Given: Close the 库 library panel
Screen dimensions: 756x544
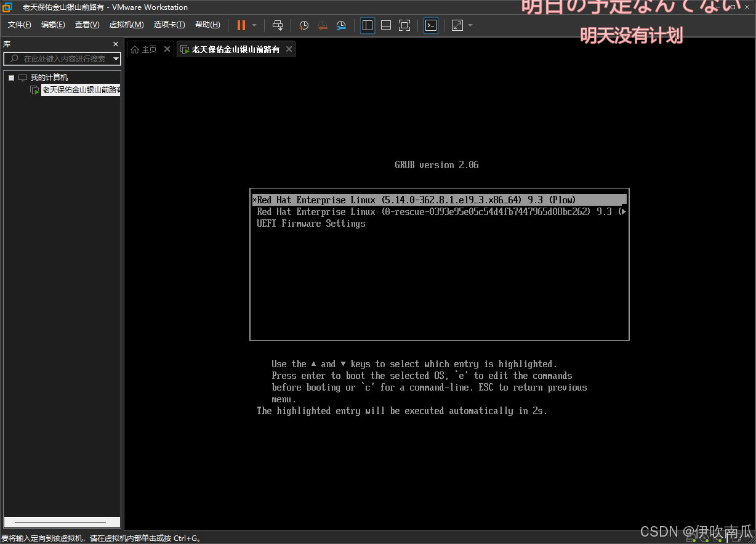Looking at the screenshot, I should click(116, 44).
